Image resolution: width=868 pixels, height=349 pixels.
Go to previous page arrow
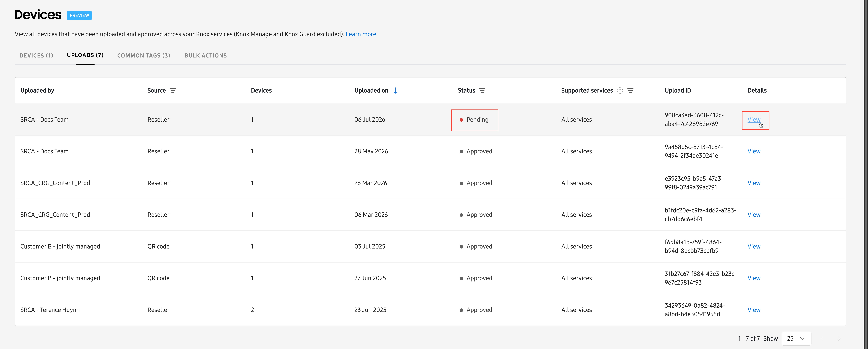(822, 339)
